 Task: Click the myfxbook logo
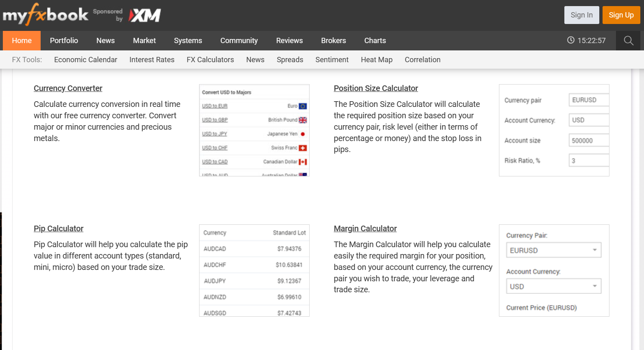[x=46, y=15]
